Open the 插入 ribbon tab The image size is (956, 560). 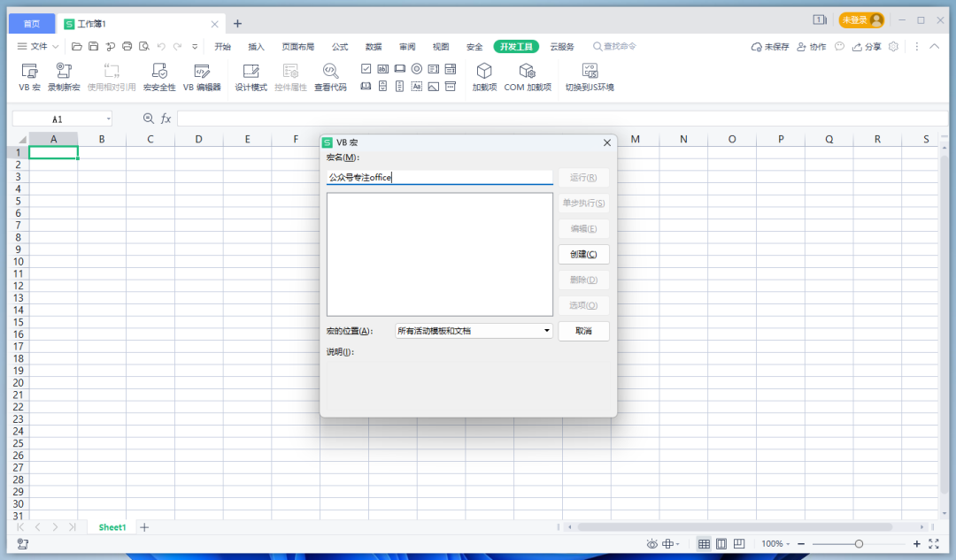pos(256,46)
